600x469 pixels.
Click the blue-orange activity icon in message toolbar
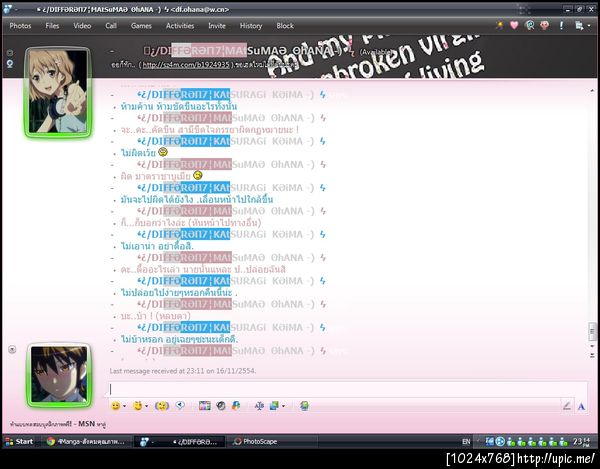[x=236, y=405]
